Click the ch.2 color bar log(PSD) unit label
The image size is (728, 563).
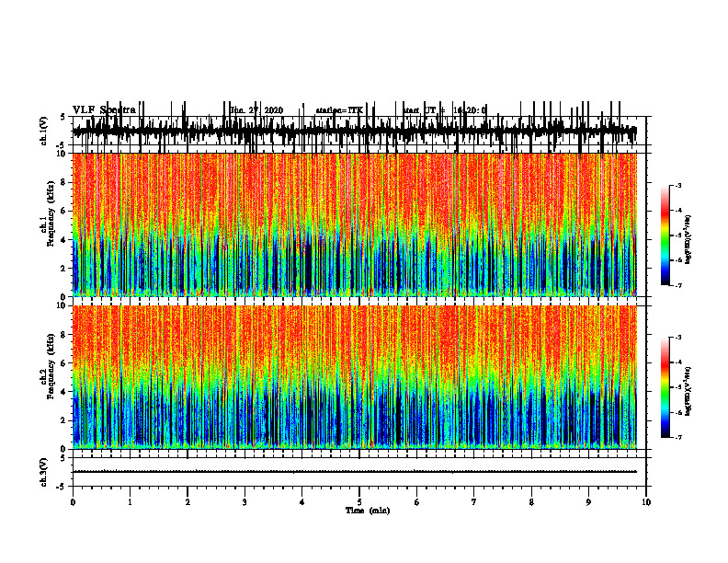(688, 391)
